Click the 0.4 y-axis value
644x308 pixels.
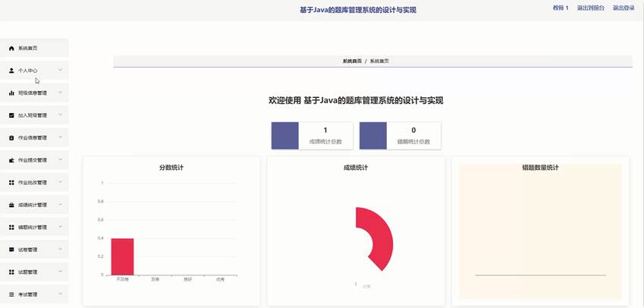coord(101,238)
